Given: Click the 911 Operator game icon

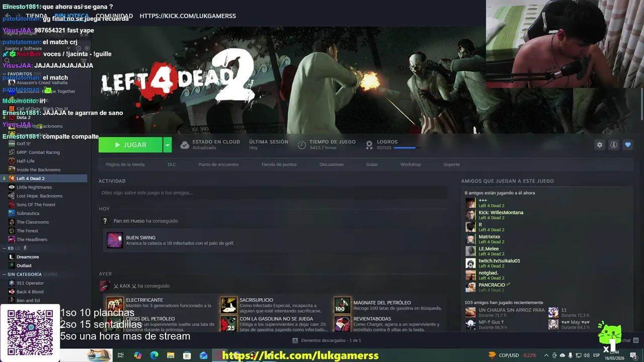Looking at the screenshot, I should (x=12, y=283).
